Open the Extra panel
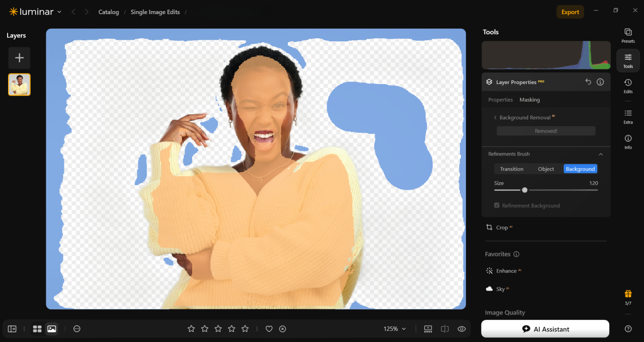 tap(628, 116)
